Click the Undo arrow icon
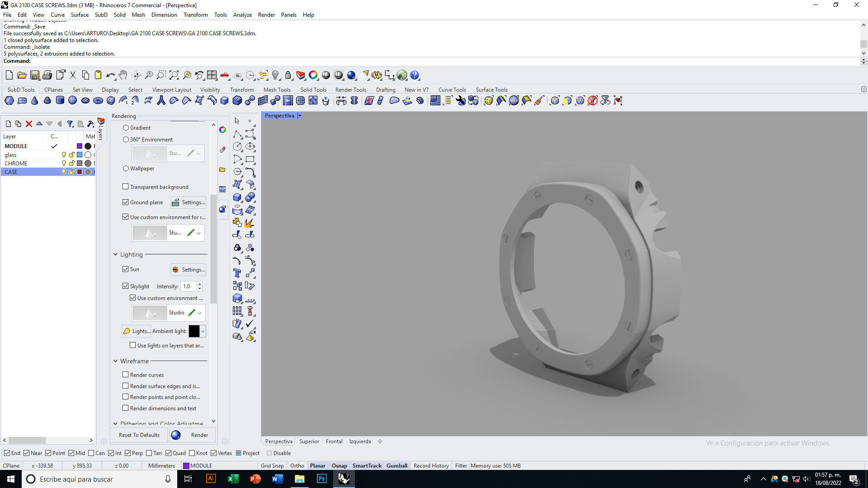This screenshot has height=488, width=868. 110,75
